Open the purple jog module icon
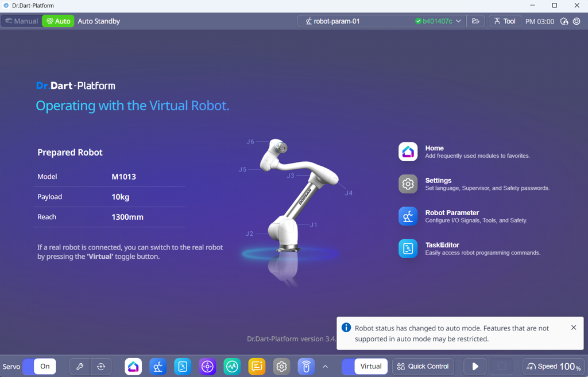 [207, 366]
